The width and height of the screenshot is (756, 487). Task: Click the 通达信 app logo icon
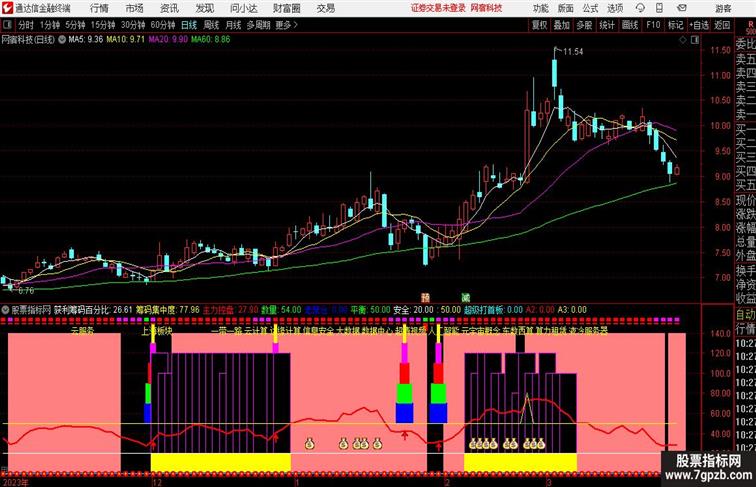point(7,8)
